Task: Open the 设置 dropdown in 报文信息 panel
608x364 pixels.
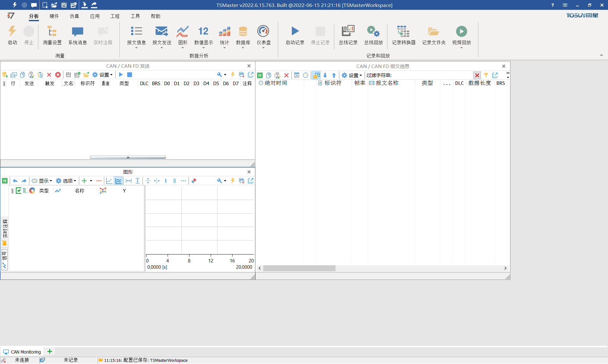Action: (352, 75)
